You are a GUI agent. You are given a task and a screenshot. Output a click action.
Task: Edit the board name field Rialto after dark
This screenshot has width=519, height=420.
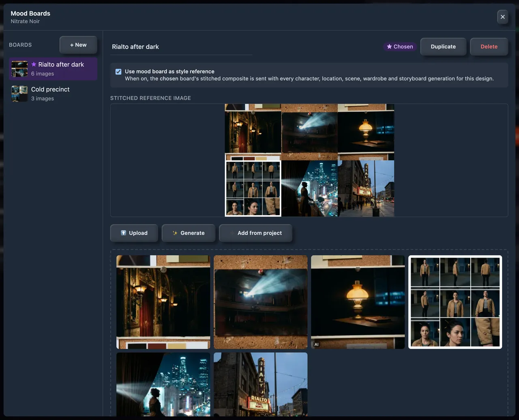(x=181, y=47)
